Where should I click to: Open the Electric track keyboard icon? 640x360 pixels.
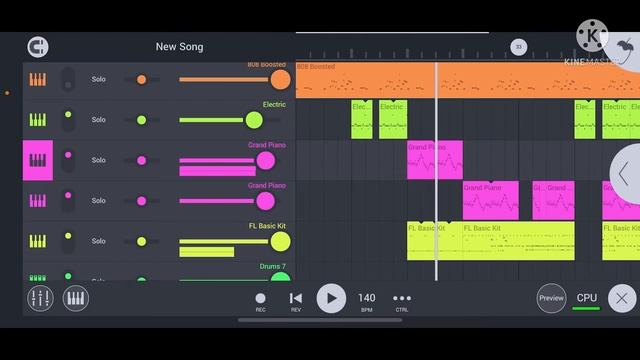click(x=38, y=120)
